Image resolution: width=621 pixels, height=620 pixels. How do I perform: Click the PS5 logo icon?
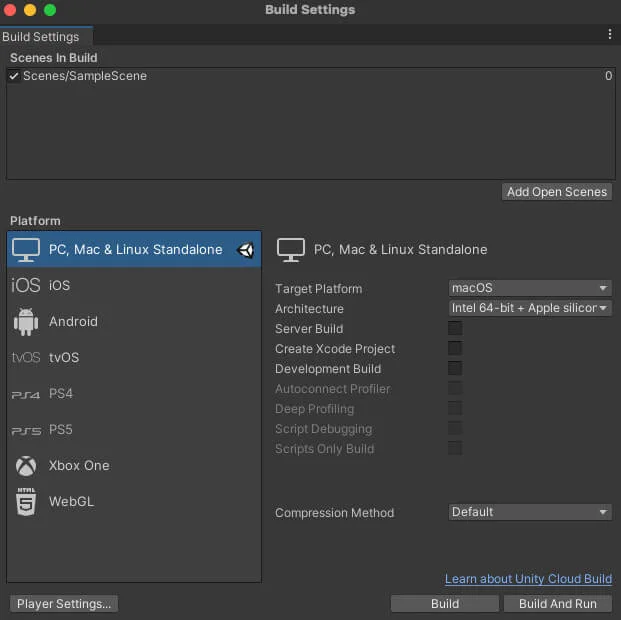[26, 431]
